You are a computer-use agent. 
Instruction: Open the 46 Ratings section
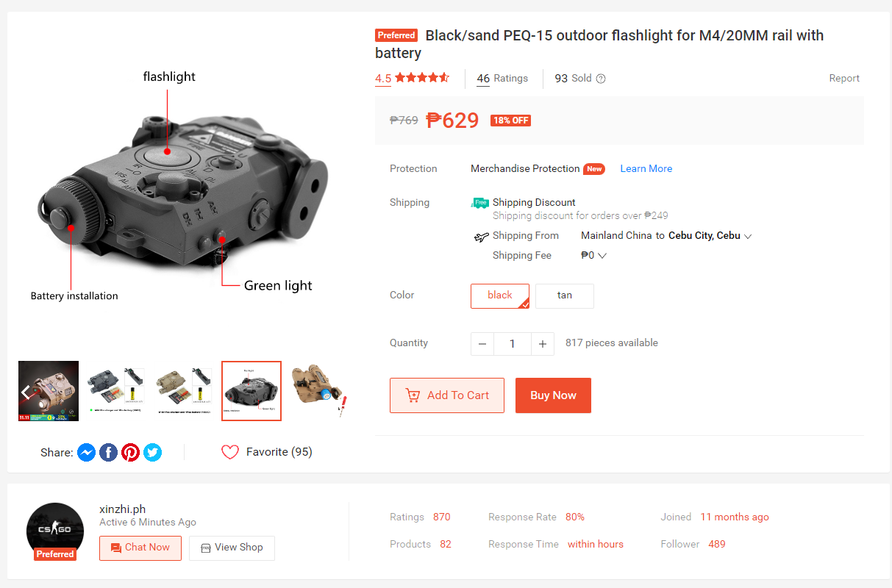click(x=502, y=79)
